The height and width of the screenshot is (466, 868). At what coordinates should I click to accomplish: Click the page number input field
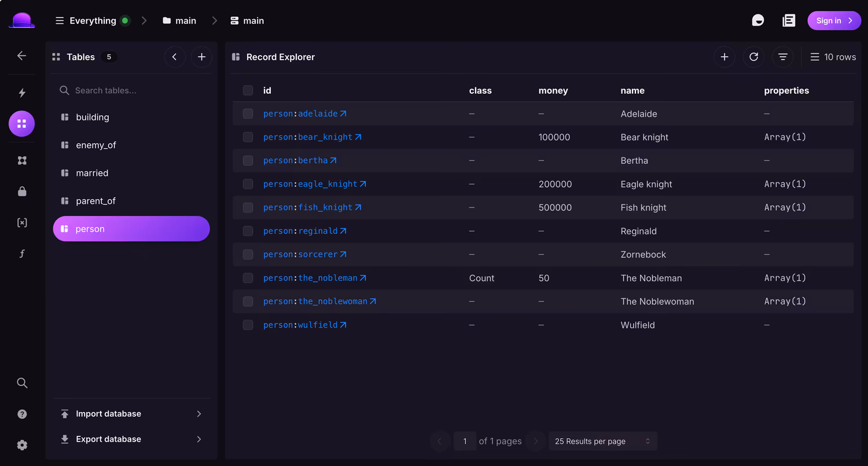465,441
